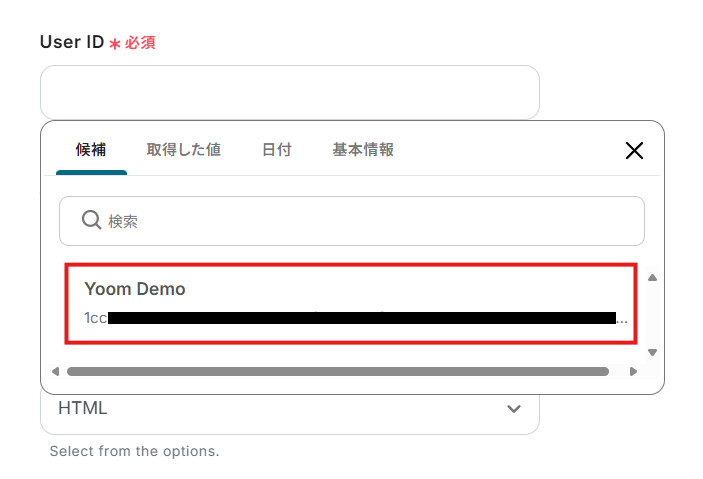Image resolution: width=703 pixels, height=479 pixels.
Task: Open the 取得した値 tab
Action: (183, 150)
